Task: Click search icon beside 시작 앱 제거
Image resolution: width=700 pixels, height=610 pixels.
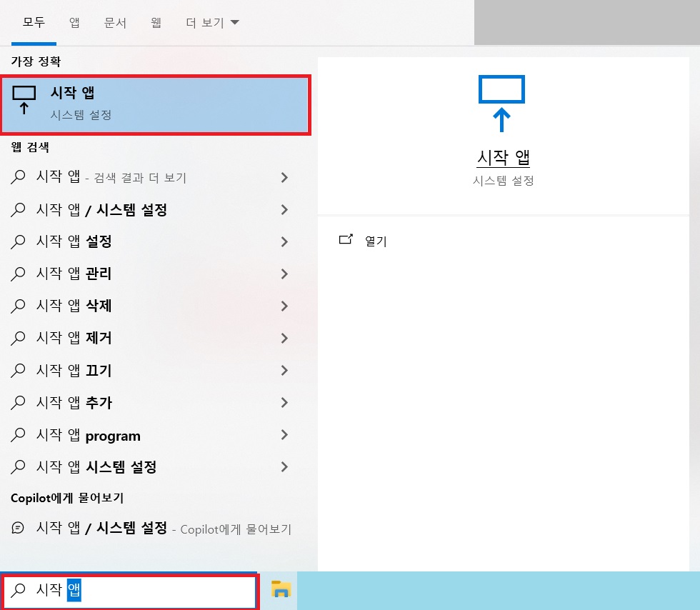Action: click(x=18, y=338)
